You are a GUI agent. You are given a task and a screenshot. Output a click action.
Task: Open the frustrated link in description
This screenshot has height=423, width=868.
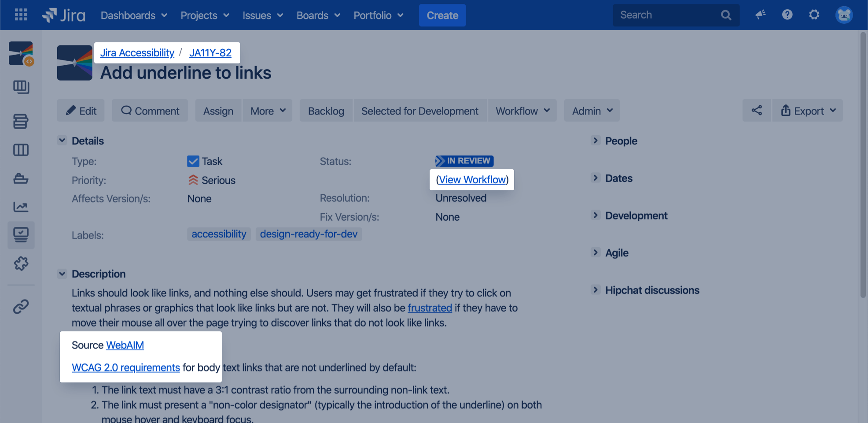430,308
